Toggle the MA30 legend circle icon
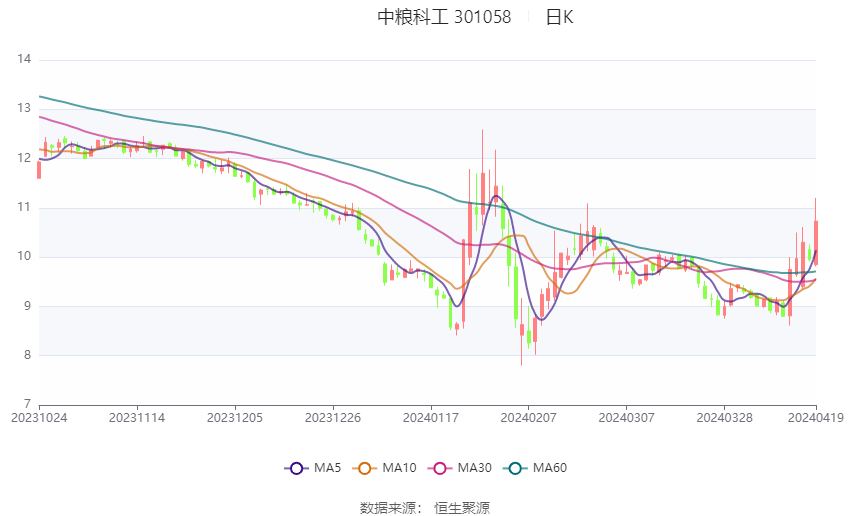This screenshot has height=516, width=850. (x=440, y=468)
